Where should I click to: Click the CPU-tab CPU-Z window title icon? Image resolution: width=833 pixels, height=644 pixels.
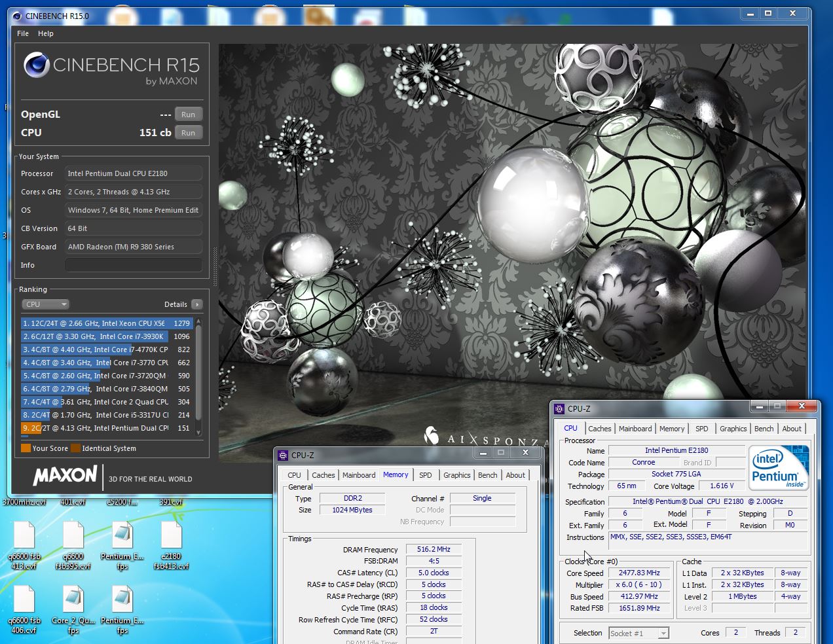[559, 408]
